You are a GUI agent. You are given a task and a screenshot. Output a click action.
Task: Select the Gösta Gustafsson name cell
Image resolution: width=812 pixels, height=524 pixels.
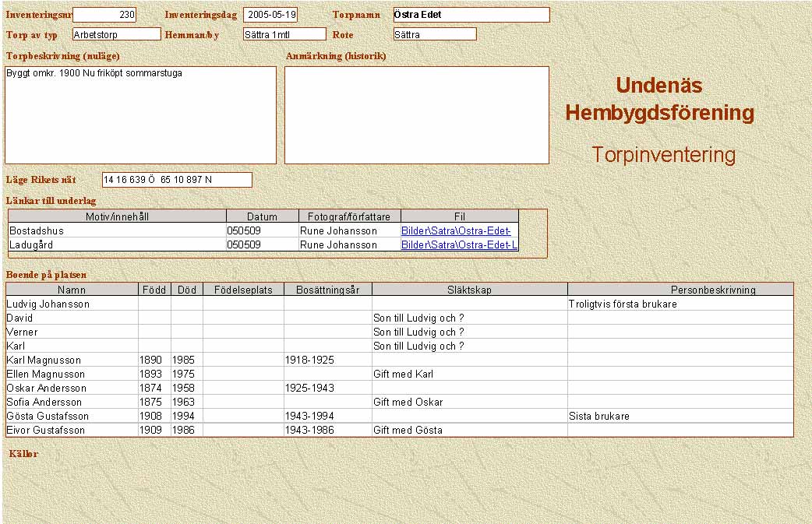coord(72,417)
